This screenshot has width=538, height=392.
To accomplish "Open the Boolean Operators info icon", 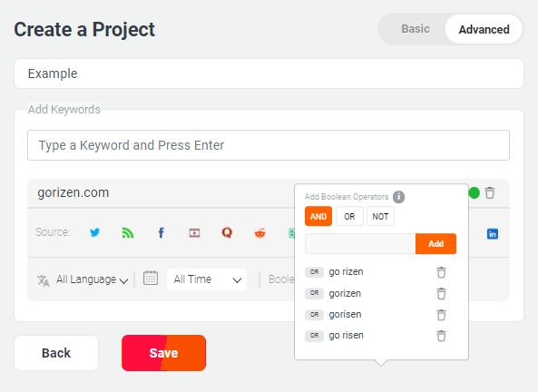I will point(398,197).
